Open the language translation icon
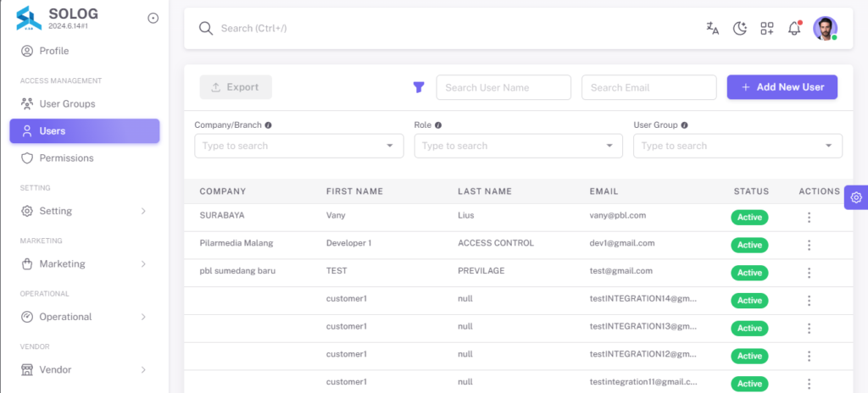Screen dimensions: 868x393 click(x=712, y=28)
